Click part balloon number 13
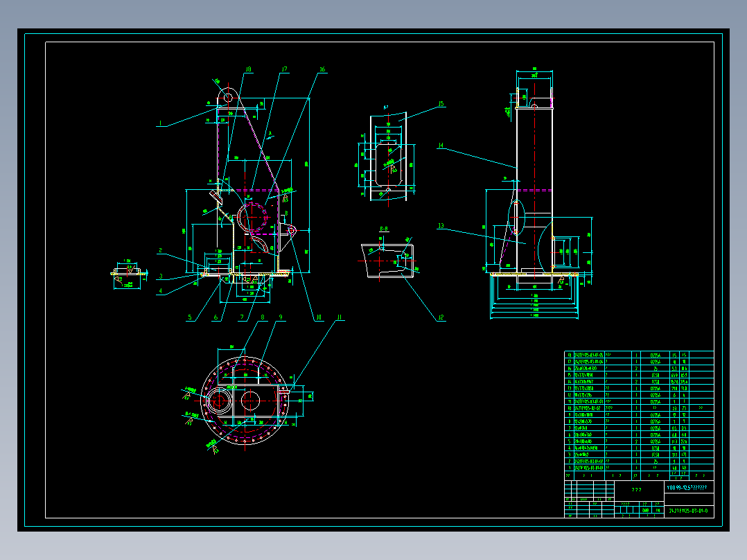This screenshot has height=560, width=747. pos(441,226)
